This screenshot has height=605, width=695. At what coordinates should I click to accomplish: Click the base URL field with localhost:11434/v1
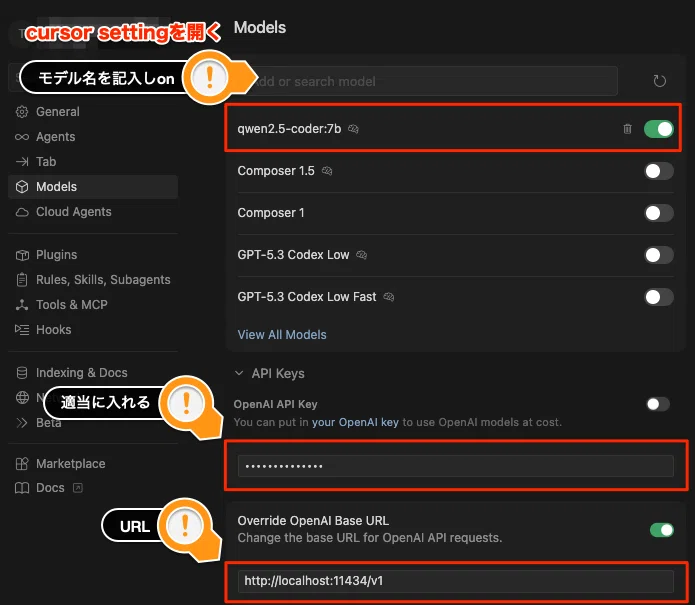[x=456, y=581]
